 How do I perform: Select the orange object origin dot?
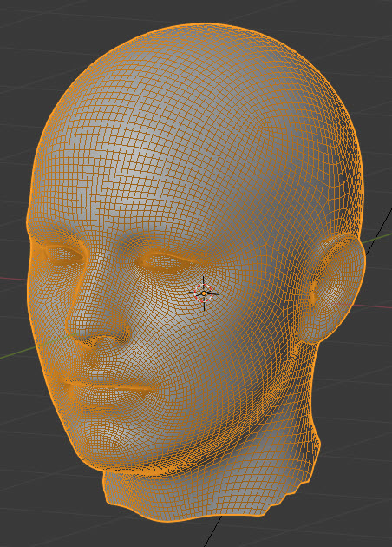[x=204, y=293]
